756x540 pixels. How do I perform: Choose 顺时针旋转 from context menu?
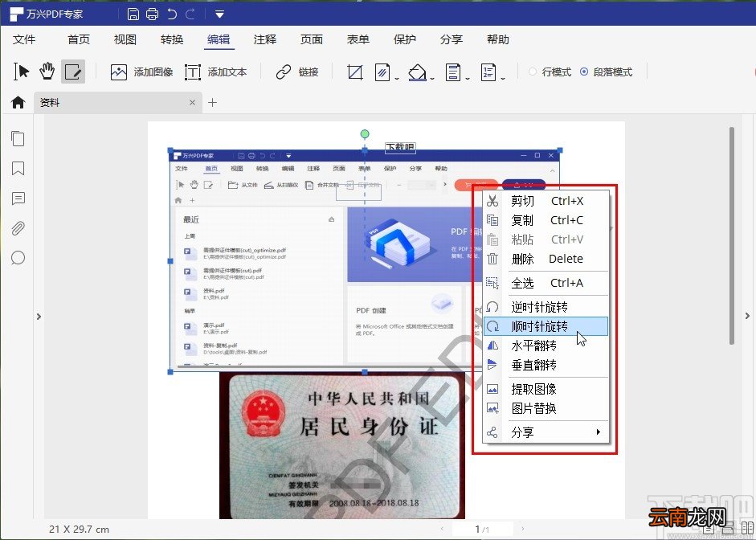click(546, 326)
